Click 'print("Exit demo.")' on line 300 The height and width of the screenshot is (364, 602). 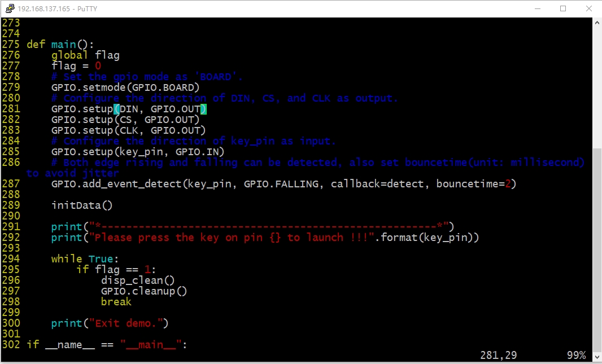tap(110, 323)
